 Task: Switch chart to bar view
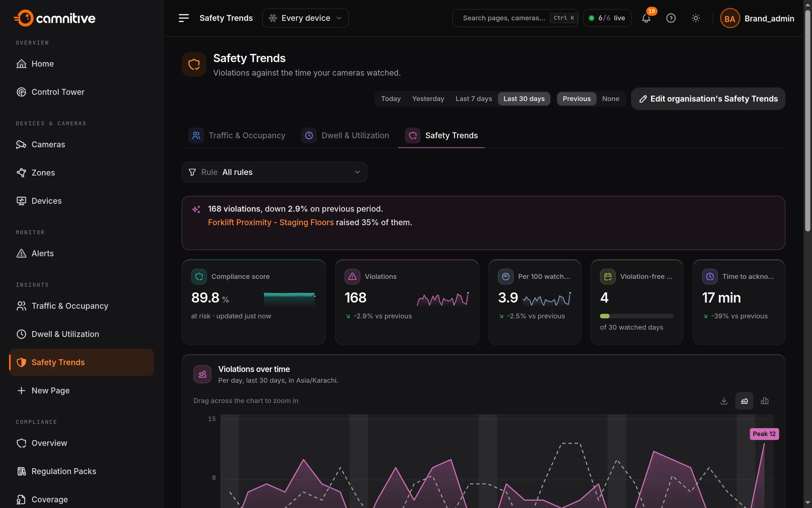[764, 400]
